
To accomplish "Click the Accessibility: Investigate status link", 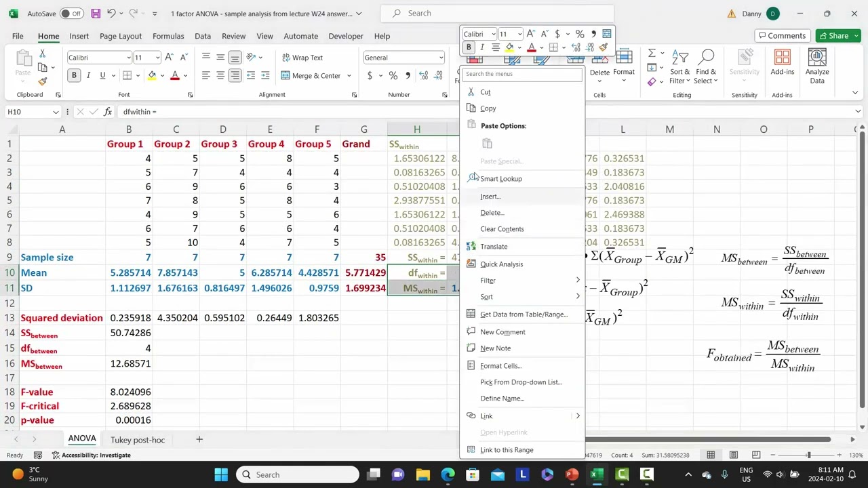I will (x=91, y=455).
